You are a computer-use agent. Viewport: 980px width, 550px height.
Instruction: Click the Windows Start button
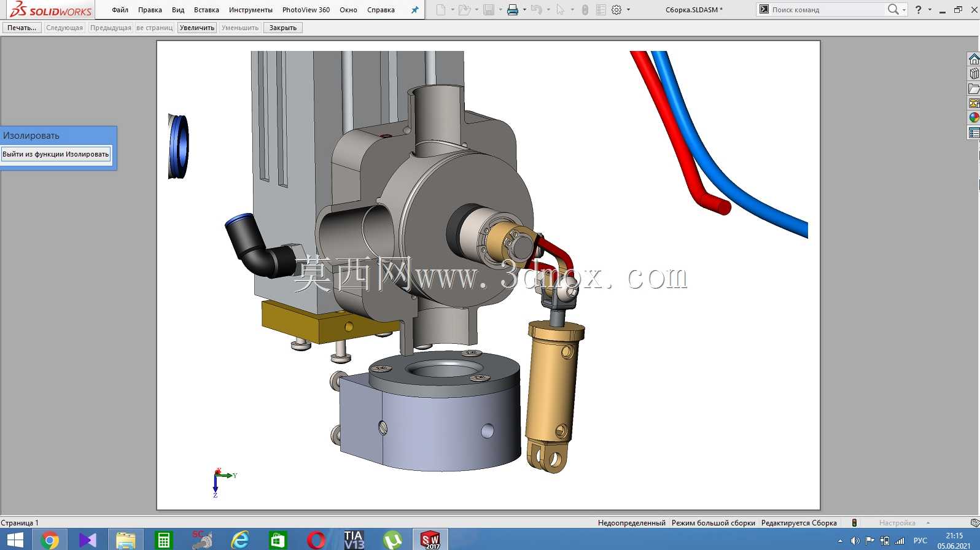(15, 540)
